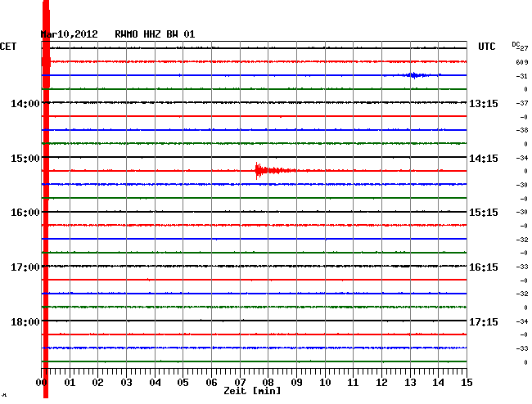The height and width of the screenshot is (404, 532).
Task: Click the DC column header label
Action: [516, 44]
